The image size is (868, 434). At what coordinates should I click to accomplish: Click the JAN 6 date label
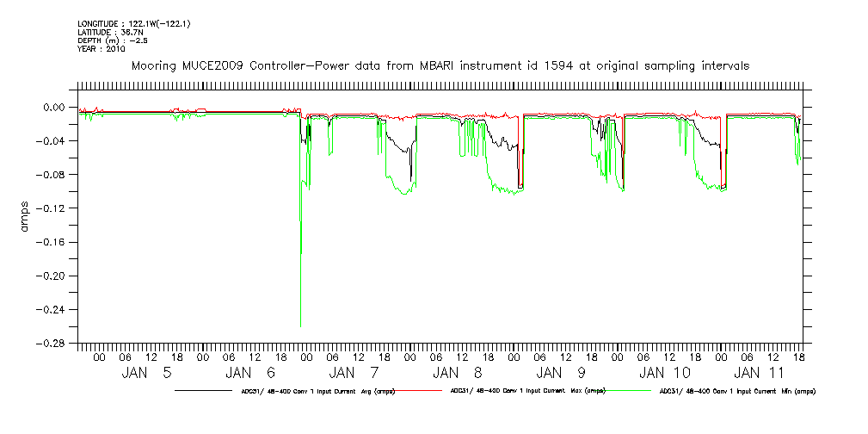click(x=252, y=373)
